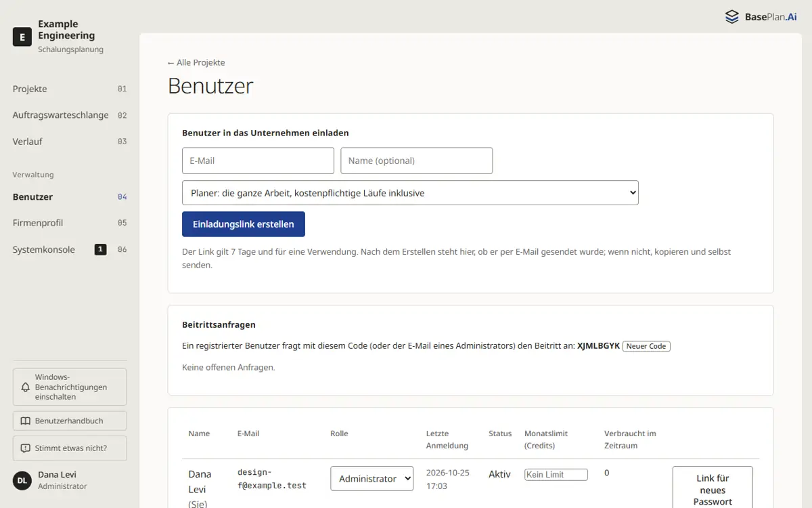Click the login date '2026-10-25 17:03'
Image resolution: width=812 pixels, height=508 pixels.
[448, 479]
